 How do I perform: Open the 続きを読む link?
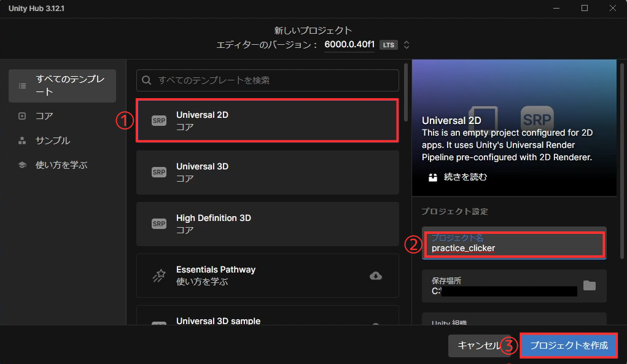[465, 177]
